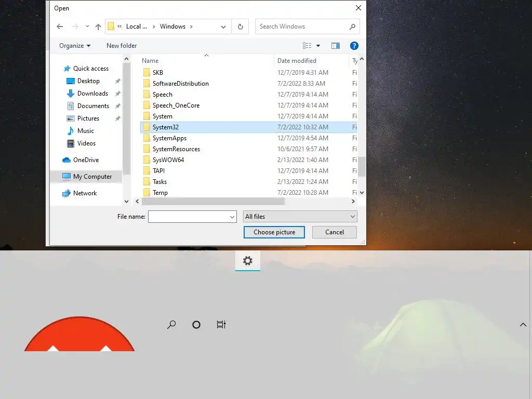Click the forward navigation arrow
Image resolution: width=532 pixels, height=399 pixels.
click(75, 26)
